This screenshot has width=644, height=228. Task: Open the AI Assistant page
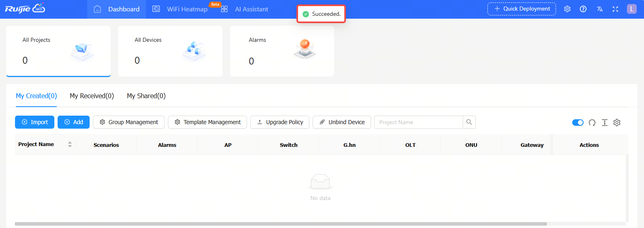point(245,9)
